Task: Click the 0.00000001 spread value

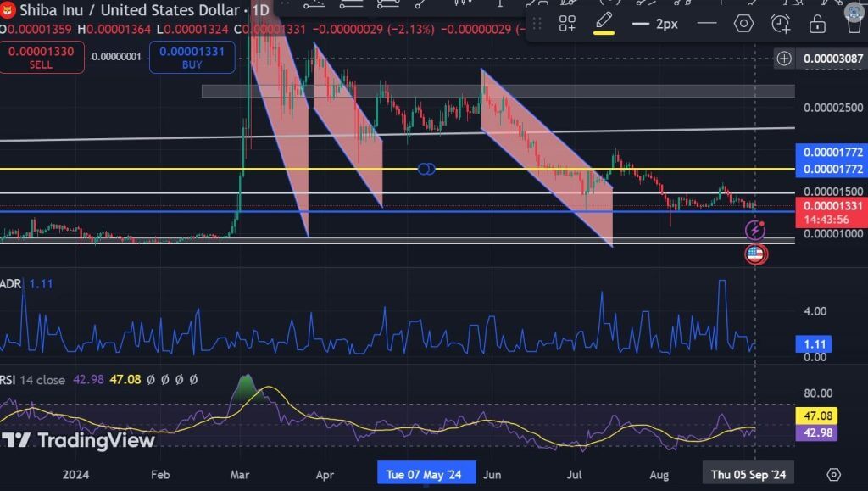Action: (x=116, y=57)
